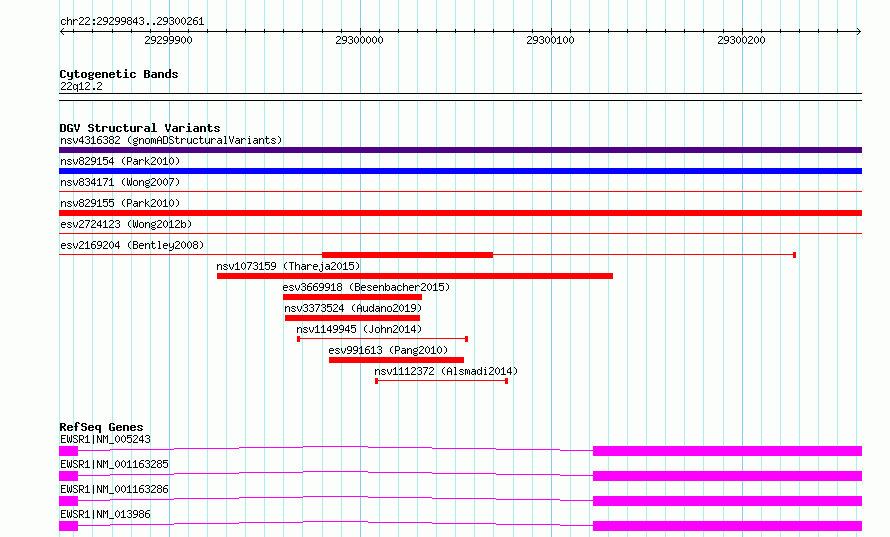Click ruler position 29300200
The image size is (890, 537).
point(741,40)
